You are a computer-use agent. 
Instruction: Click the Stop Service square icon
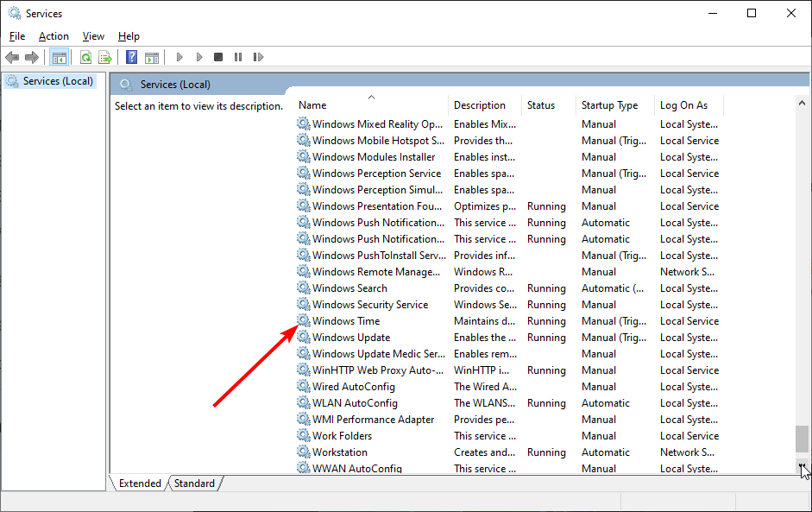click(x=218, y=57)
